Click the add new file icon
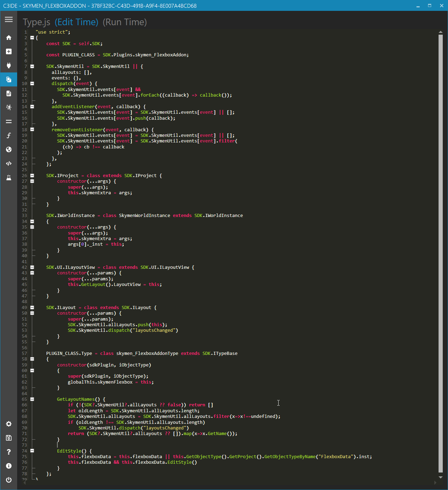The width and height of the screenshot is (448, 490). (x=9, y=51)
